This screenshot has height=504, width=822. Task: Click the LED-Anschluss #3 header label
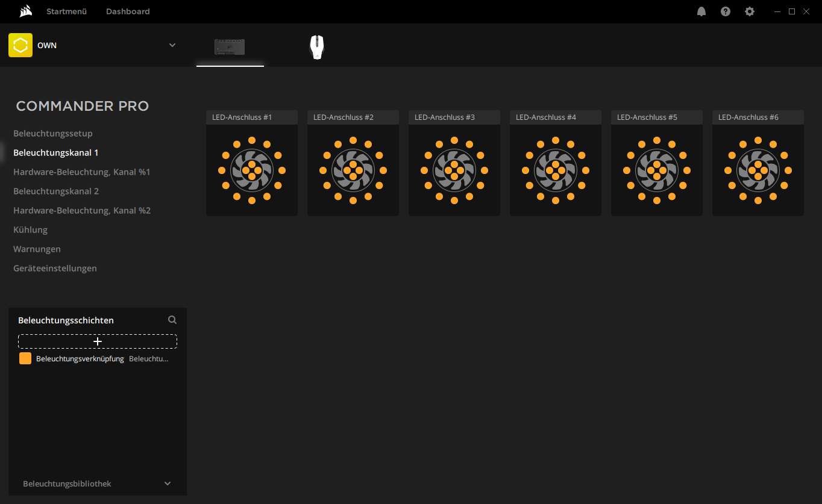tap(445, 117)
